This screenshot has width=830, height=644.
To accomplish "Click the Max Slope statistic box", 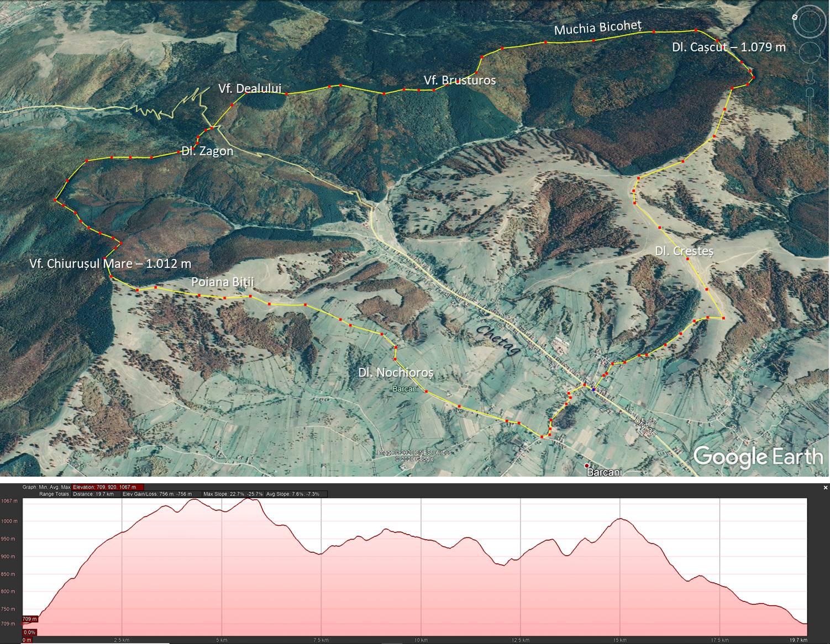I will click(x=233, y=494).
